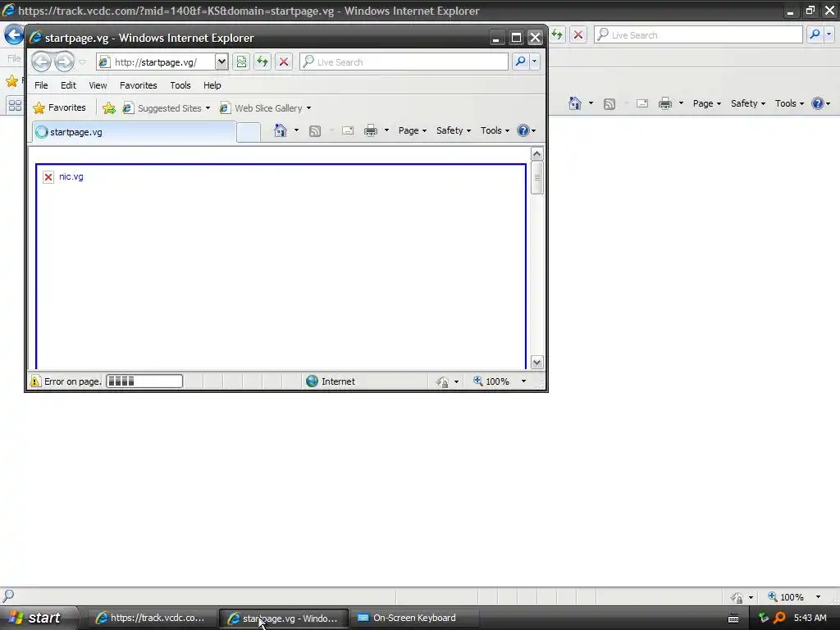The width and height of the screenshot is (840, 630).
Task: Open Help icon in front window toolbar
Action: [x=523, y=130]
